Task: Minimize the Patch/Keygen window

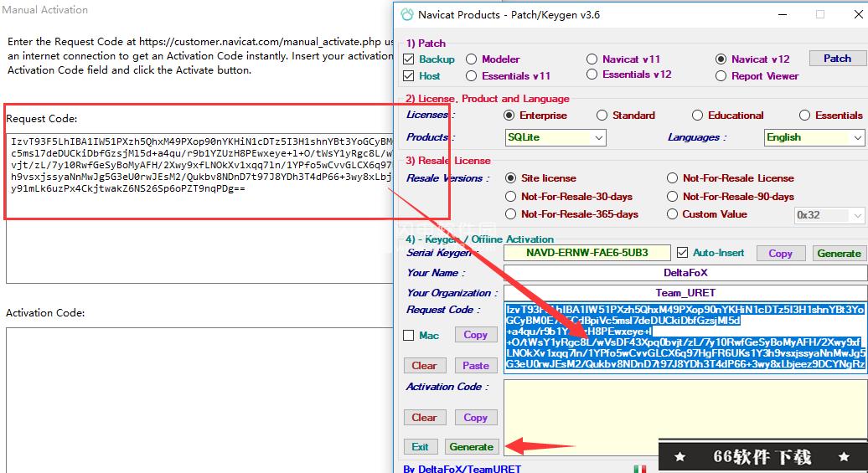Action: (783, 15)
